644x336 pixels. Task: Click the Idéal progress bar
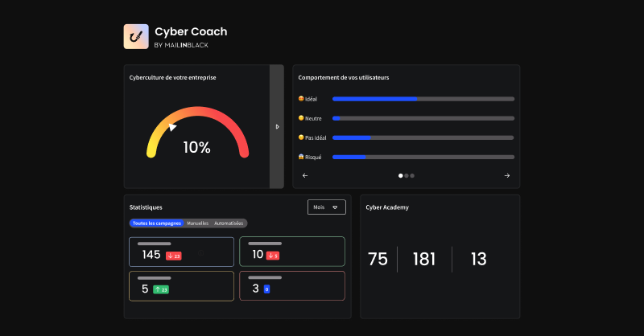423,99
